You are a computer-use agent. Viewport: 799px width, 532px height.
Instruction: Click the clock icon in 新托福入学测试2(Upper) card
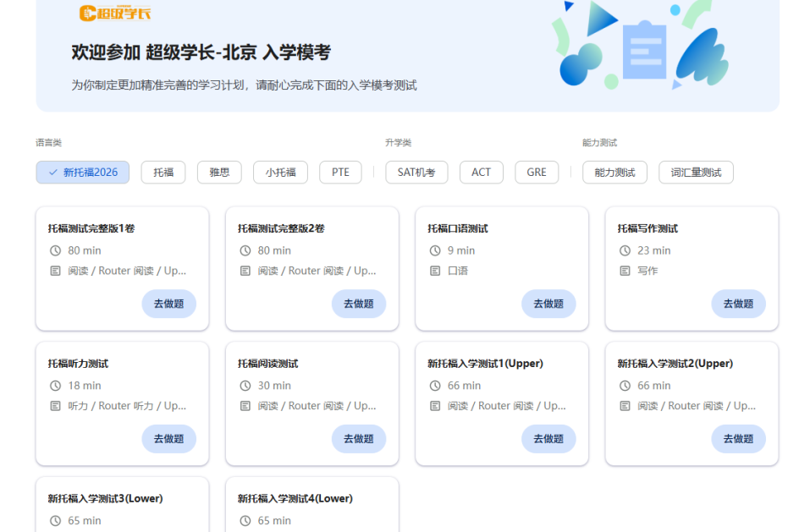625,386
